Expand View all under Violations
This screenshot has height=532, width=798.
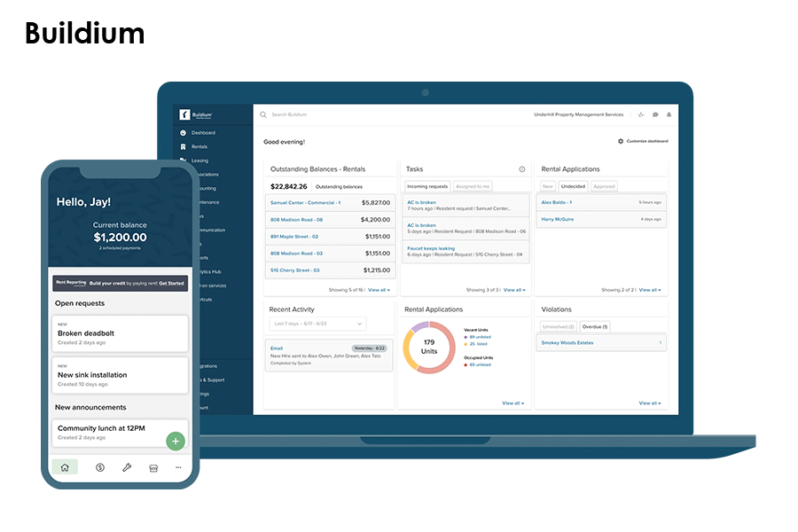(650, 403)
